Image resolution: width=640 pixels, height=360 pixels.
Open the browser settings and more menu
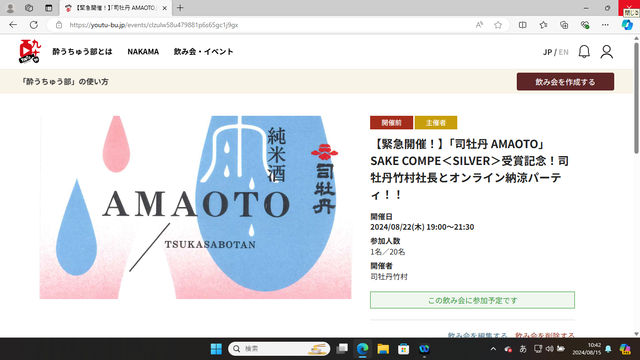pos(605,25)
